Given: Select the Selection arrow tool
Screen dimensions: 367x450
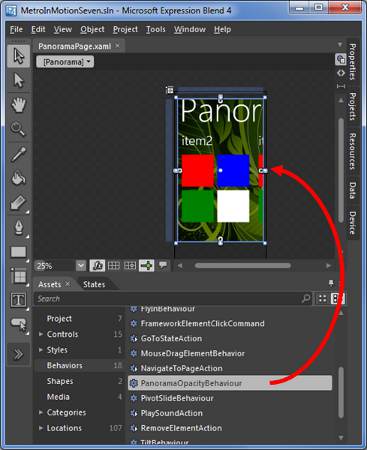Looking at the screenshot, I should tap(19, 56).
